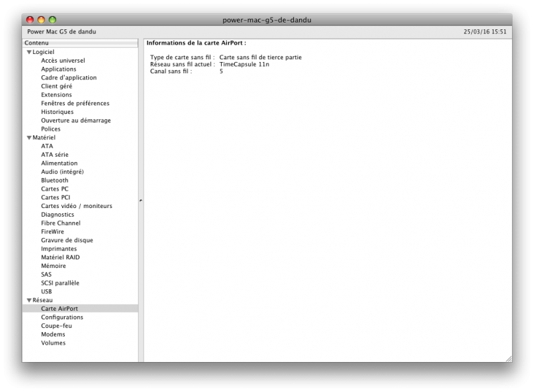The image size is (534, 392).
Task: Click the window resize grip corner
Action: pos(509,359)
